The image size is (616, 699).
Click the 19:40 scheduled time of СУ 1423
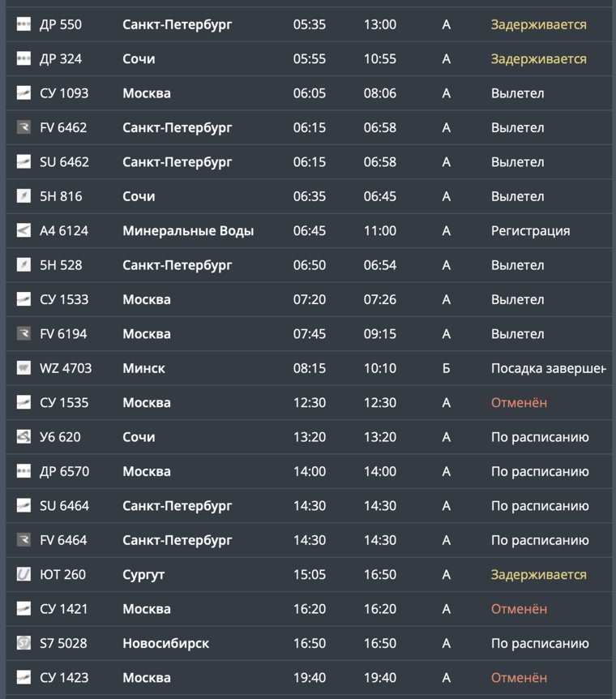(x=310, y=678)
